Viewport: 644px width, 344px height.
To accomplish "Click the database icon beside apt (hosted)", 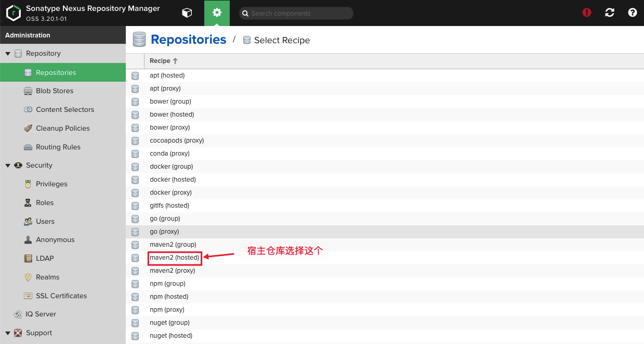I will tap(135, 76).
